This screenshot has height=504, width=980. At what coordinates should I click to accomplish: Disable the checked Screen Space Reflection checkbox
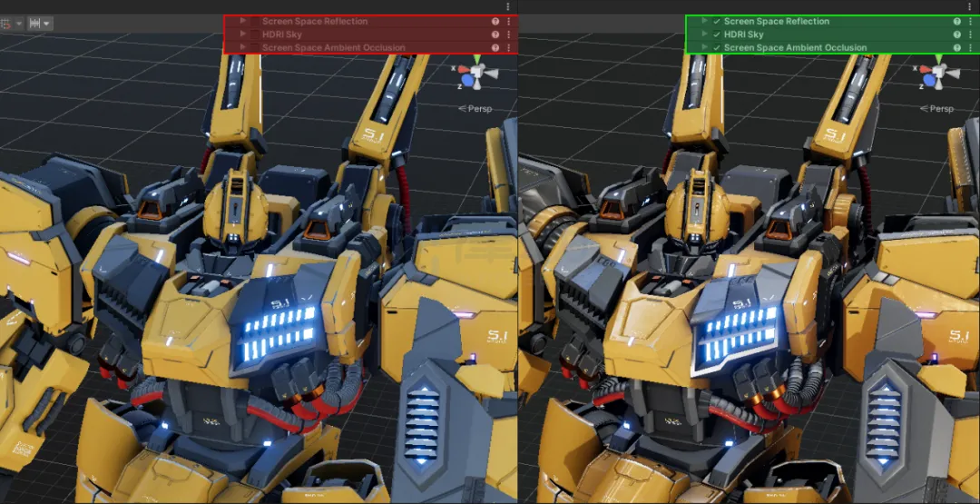click(x=717, y=21)
